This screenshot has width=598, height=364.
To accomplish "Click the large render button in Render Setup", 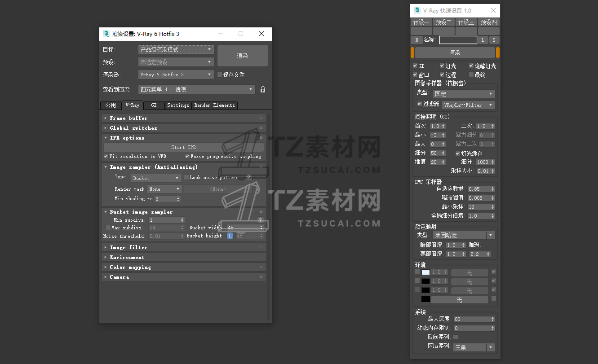I will point(243,56).
